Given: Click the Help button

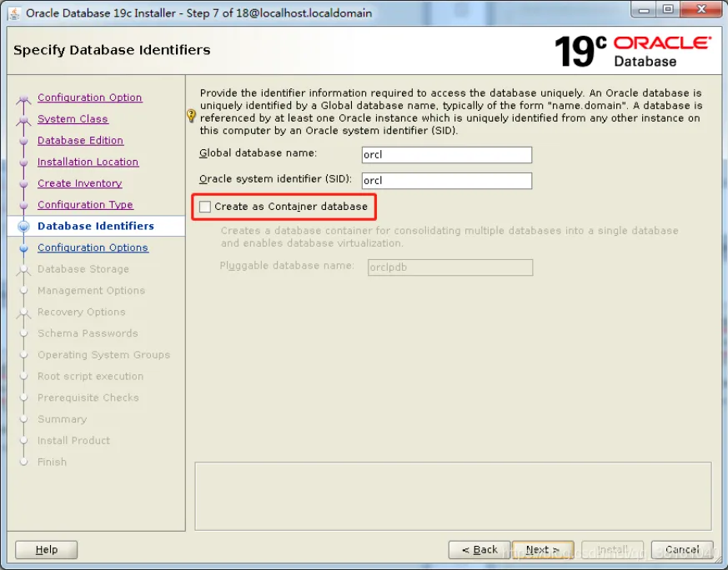Looking at the screenshot, I should coord(47,550).
